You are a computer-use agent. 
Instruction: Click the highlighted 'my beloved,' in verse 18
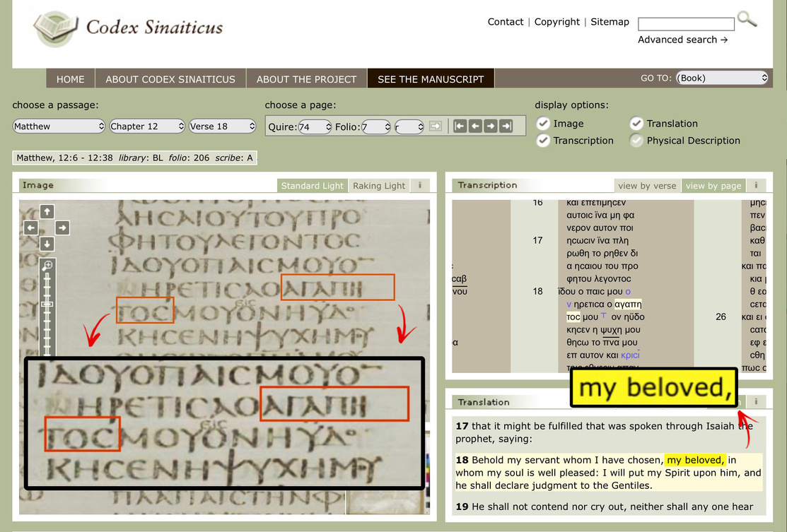click(696, 460)
